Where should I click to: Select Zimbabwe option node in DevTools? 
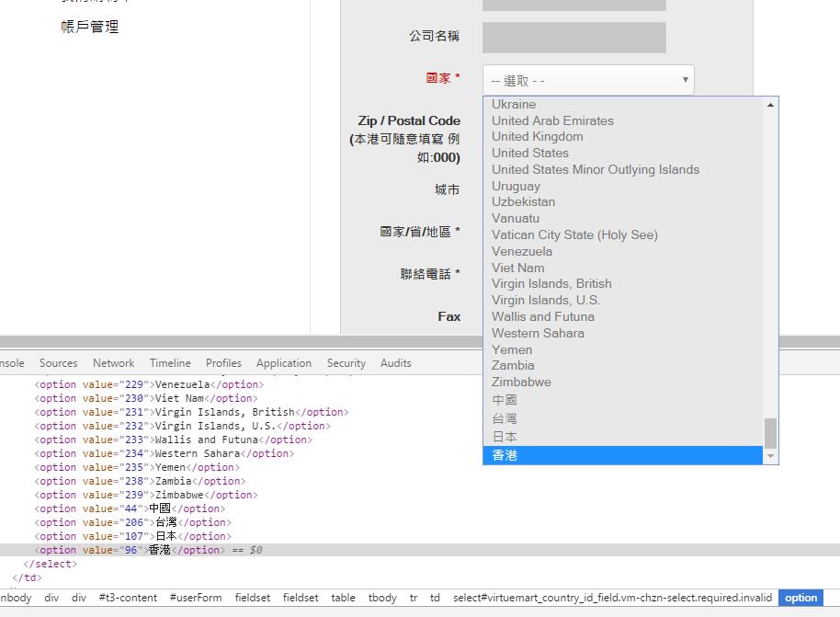146,495
